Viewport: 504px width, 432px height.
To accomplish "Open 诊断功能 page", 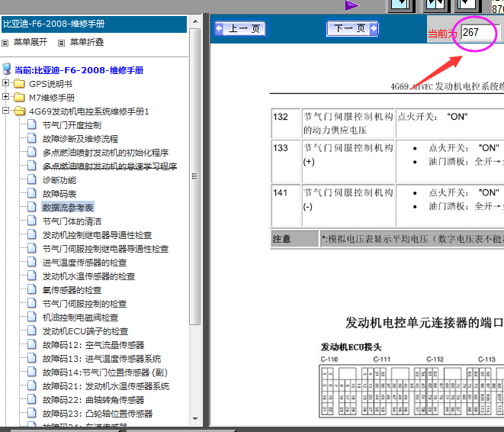I will pyautogui.click(x=59, y=180).
